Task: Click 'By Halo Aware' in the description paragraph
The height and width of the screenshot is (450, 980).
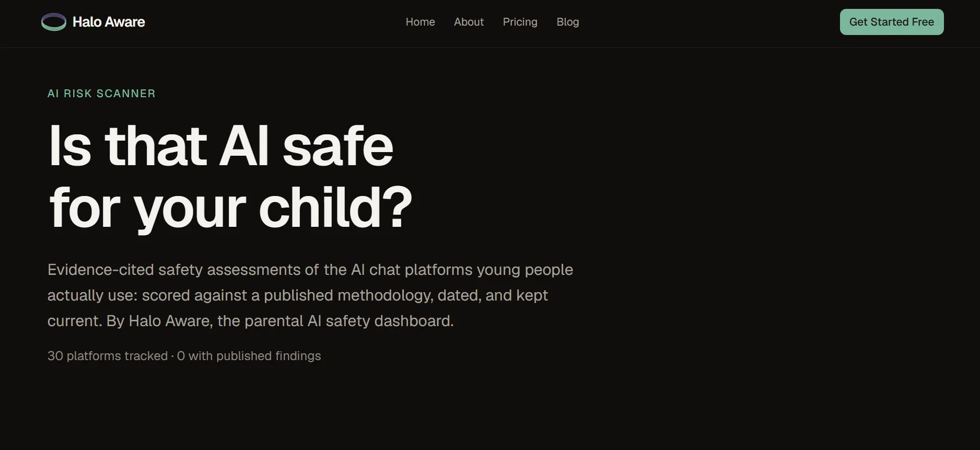Action: point(159,321)
